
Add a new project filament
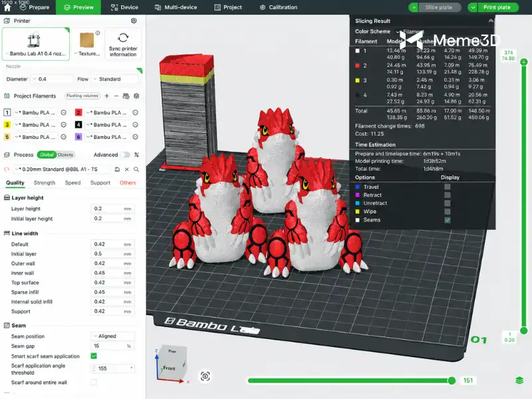107,96
